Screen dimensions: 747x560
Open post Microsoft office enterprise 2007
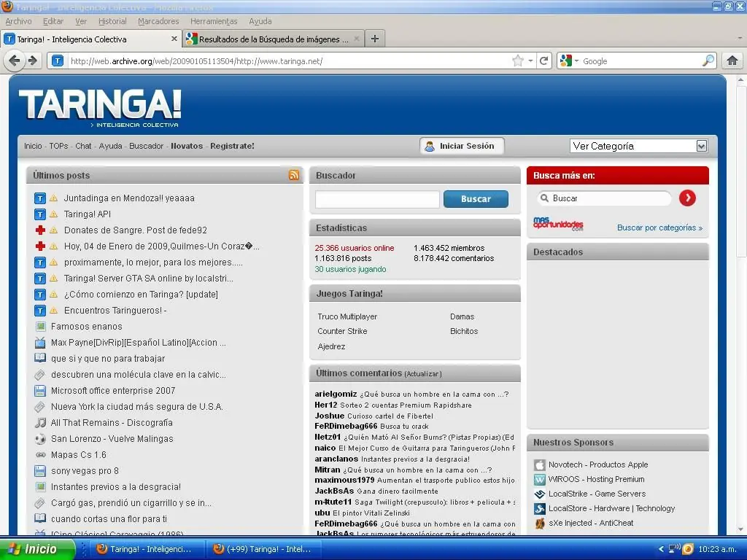pos(113,391)
